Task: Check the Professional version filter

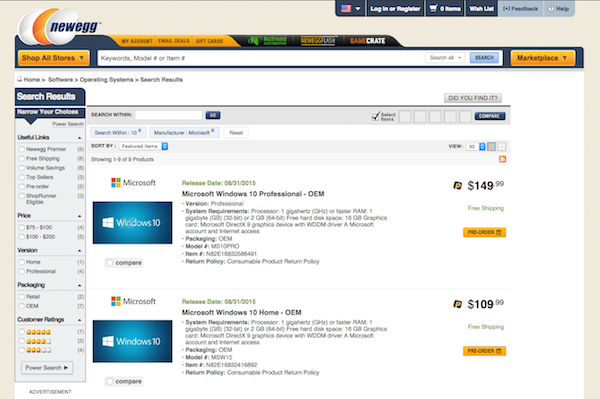Action: tap(22, 271)
